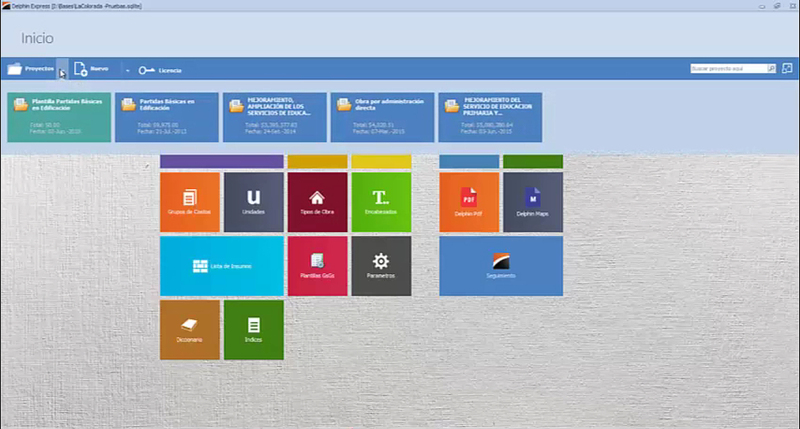Launch Delphin Pdf tile

(468, 202)
